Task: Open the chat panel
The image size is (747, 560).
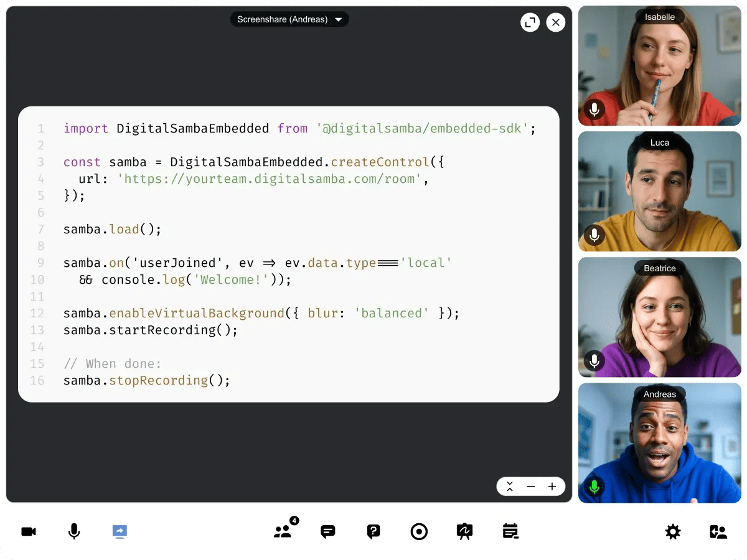Action: click(328, 531)
